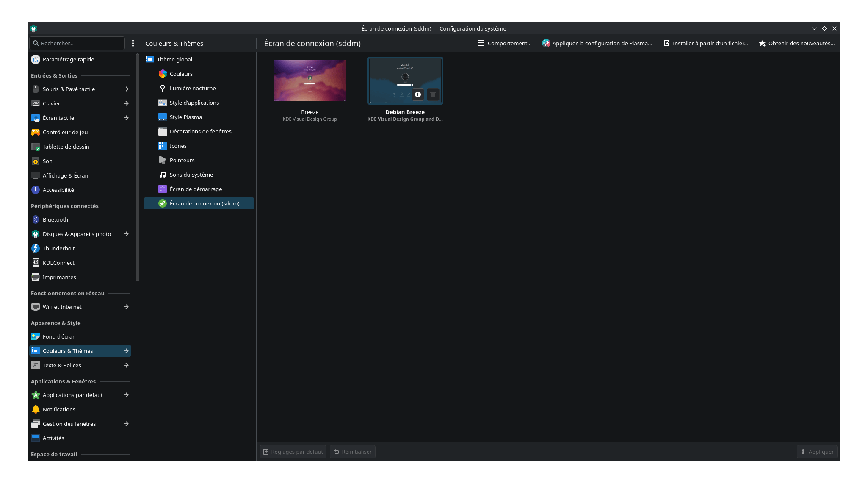The width and height of the screenshot is (868, 494).
Task: Select Couleurs in the themes list
Action: (x=199, y=74)
